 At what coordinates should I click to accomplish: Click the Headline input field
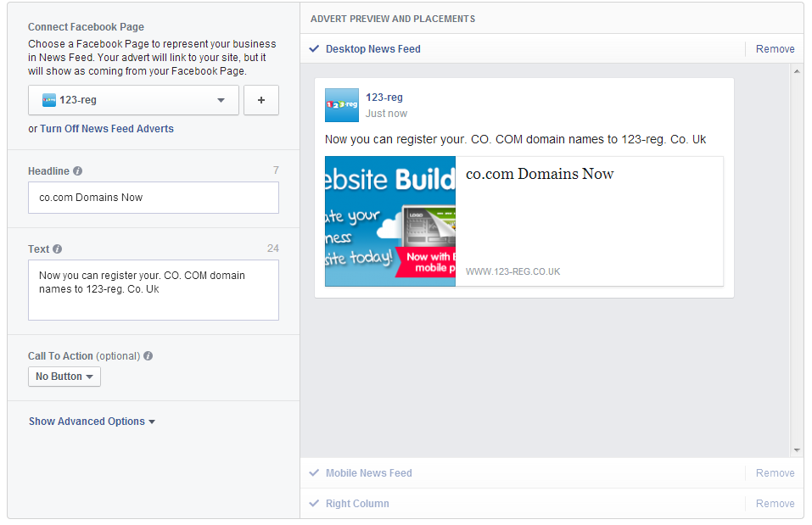click(154, 198)
